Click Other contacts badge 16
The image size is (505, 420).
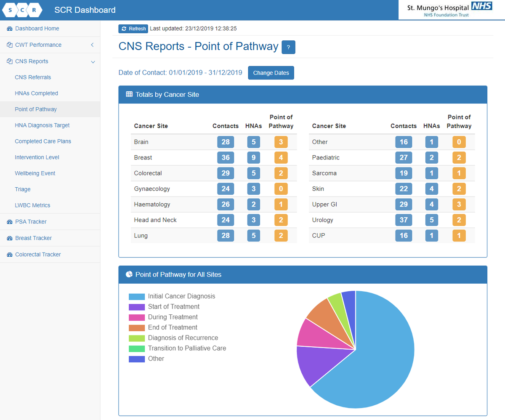coord(404,142)
